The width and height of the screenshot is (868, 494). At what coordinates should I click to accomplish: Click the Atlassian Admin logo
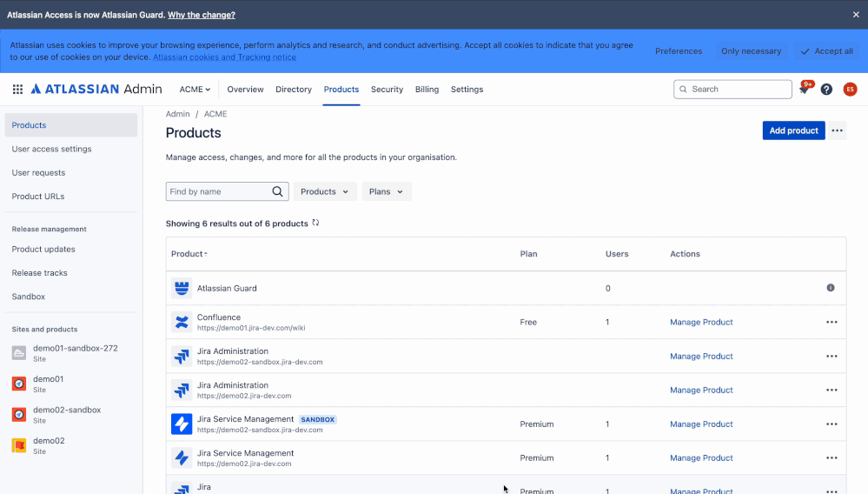pyautogui.click(x=96, y=90)
